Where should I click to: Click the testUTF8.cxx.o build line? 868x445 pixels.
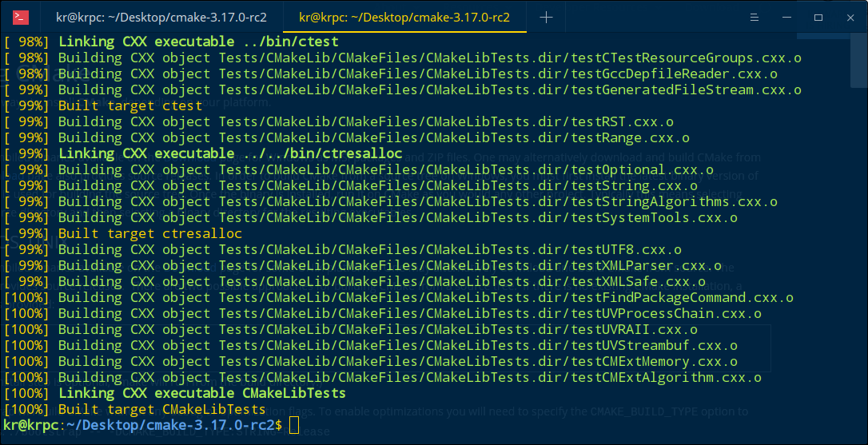coord(369,249)
